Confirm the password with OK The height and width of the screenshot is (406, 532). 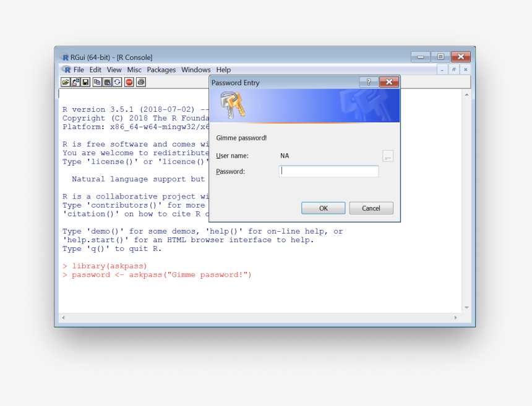324,208
